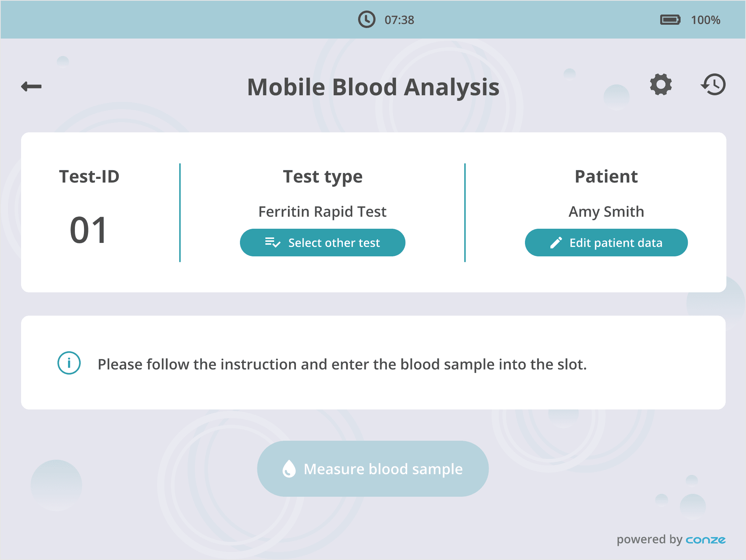Viewport: 746px width, 560px height.
Task: Select other test button
Action: (x=322, y=243)
